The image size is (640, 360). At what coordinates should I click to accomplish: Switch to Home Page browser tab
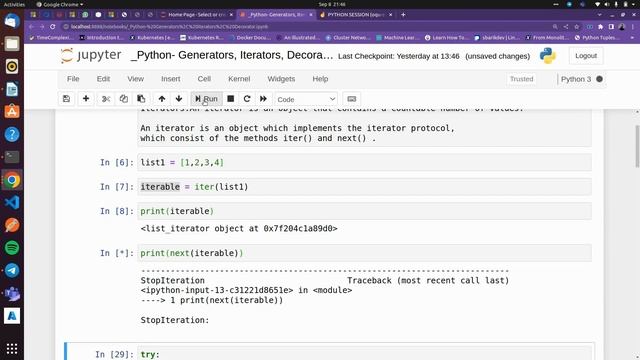click(x=196, y=15)
